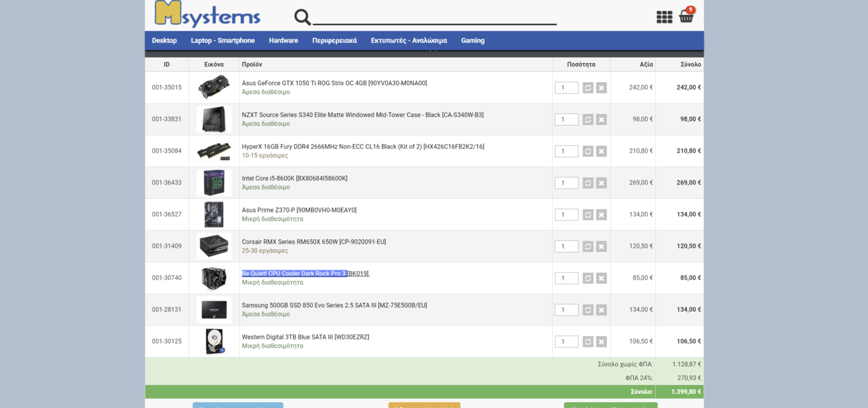Edit quantity field for Asus GeForce GTX 1050 Ti
This screenshot has height=408, width=868.
click(x=567, y=88)
